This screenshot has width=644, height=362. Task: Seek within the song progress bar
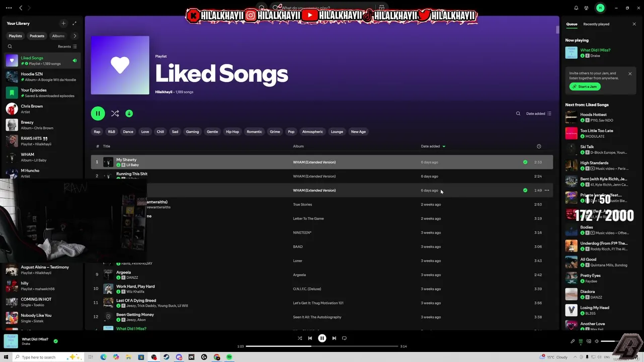322,346
